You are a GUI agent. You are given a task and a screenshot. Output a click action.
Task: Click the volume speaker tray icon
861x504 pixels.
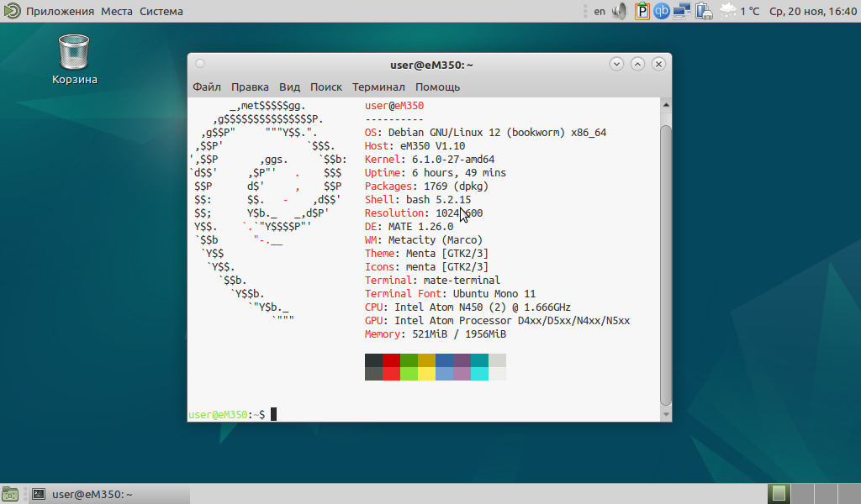point(620,11)
